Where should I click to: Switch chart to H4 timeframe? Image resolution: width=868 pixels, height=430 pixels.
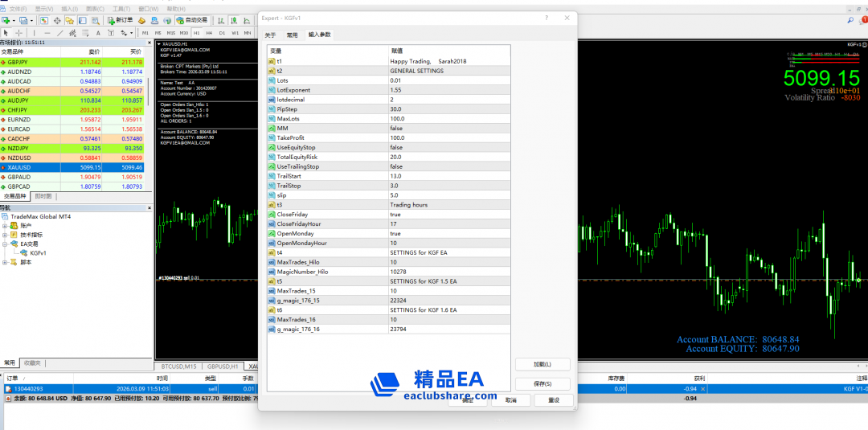(x=209, y=33)
